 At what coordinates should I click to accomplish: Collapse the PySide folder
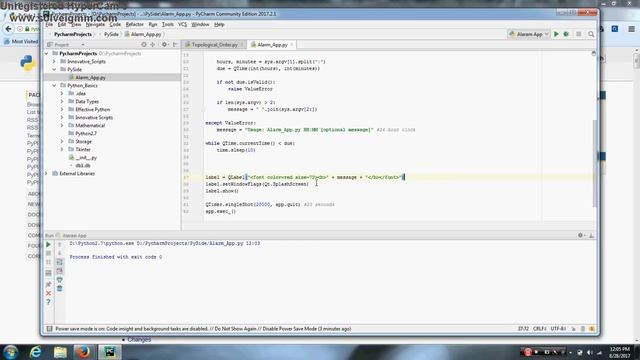54,69
